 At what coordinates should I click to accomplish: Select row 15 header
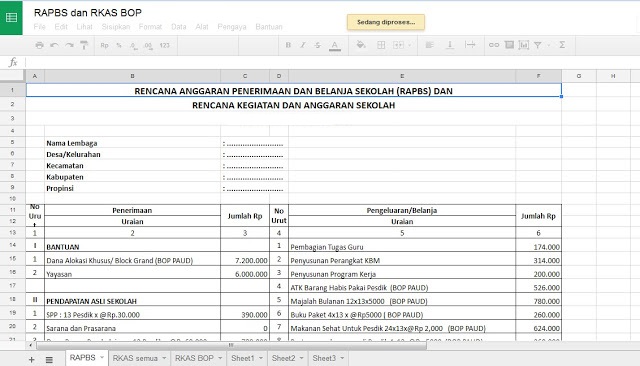coord(13,258)
